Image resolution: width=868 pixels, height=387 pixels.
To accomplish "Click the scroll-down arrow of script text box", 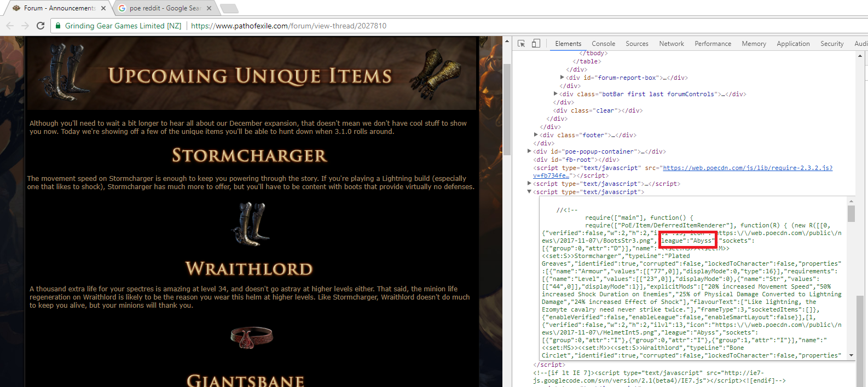I will pyautogui.click(x=851, y=355).
